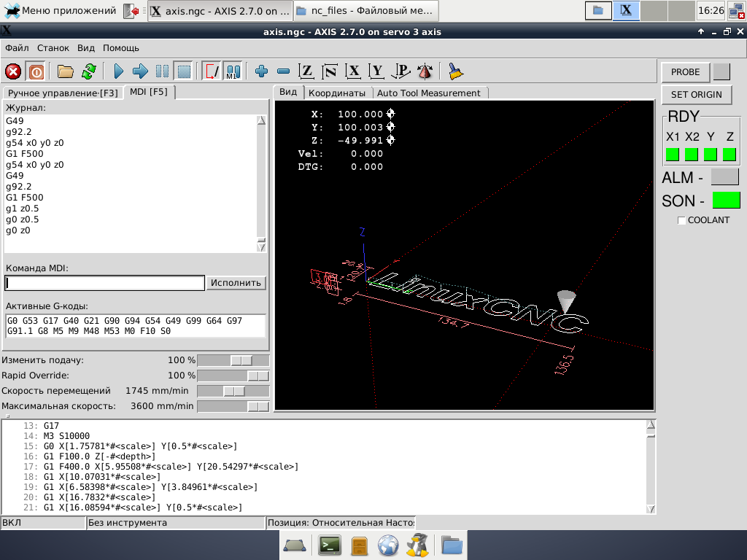Focus the Команда MDI input field
This screenshot has width=747, height=560.
(x=104, y=283)
